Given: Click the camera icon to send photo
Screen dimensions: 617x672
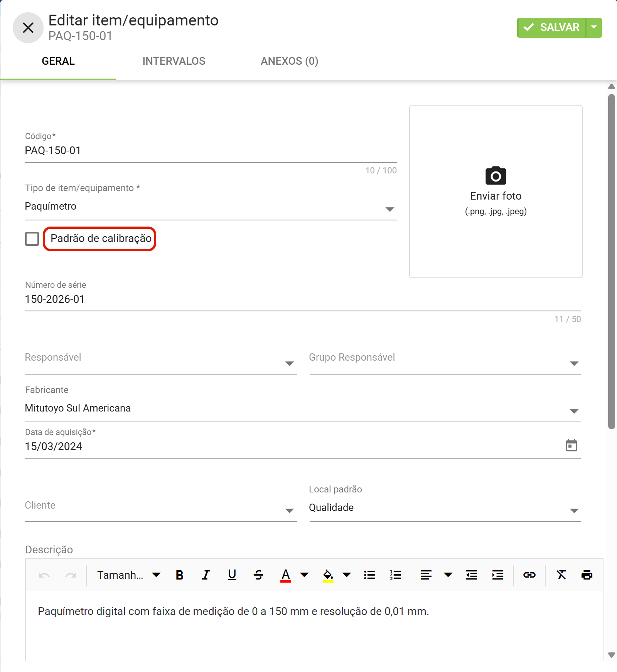Looking at the screenshot, I should [496, 176].
